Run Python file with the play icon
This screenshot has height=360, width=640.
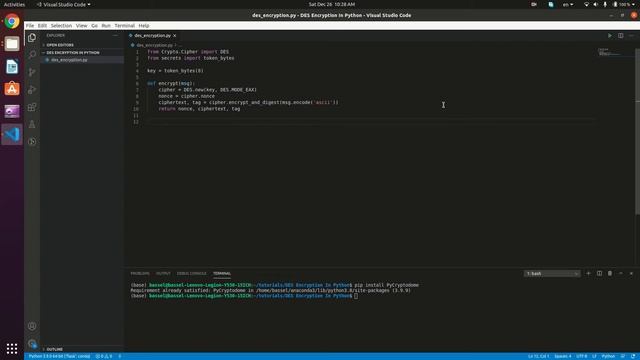[x=609, y=36]
